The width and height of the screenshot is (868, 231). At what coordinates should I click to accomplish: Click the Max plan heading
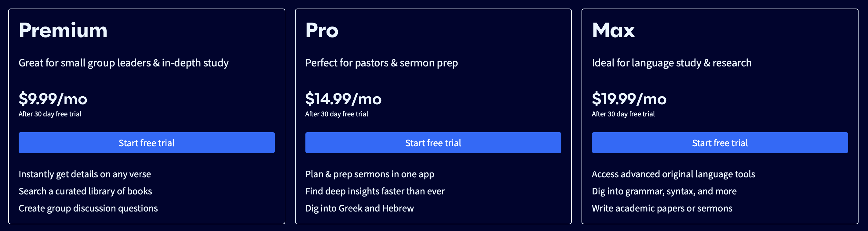(x=613, y=30)
